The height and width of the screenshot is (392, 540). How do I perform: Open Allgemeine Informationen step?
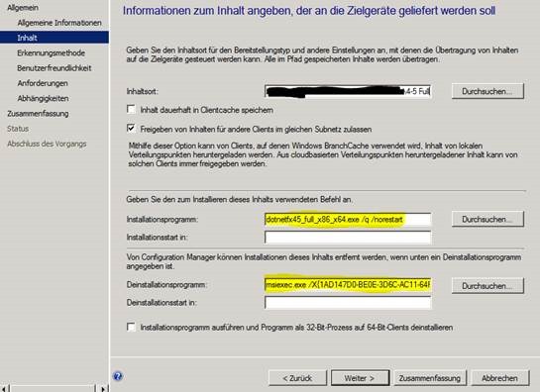[59, 23]
